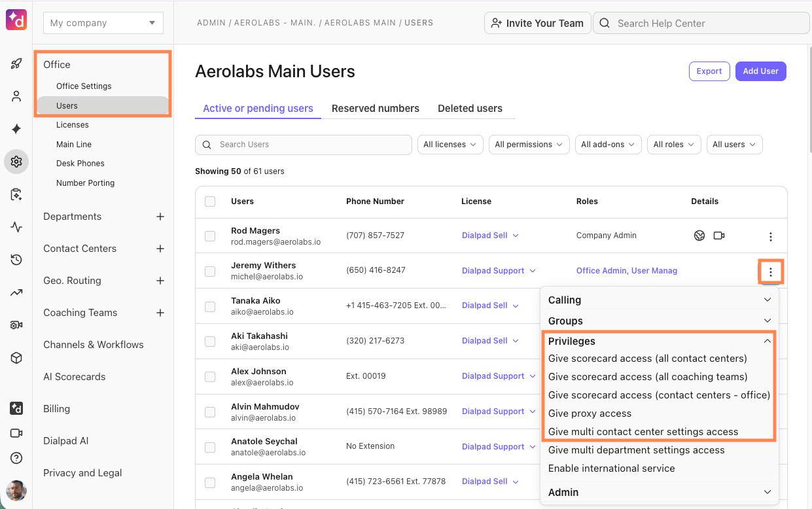Open the video camera gear sidebar icon
The height and width of the screenshot is (509, 812).
coord(16,325)
